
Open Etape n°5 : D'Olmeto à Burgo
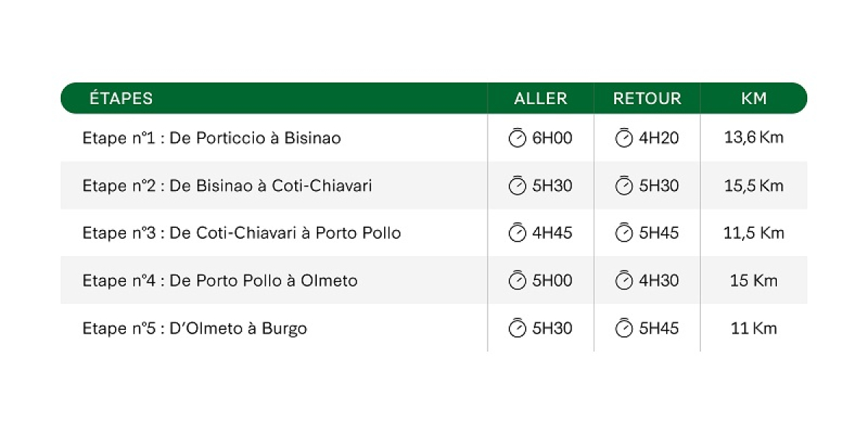point(195,328)
